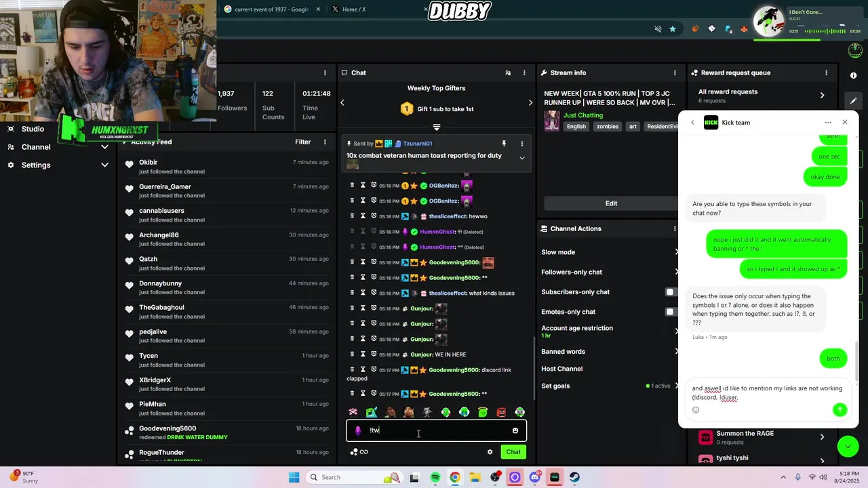Image resolution: width=868 pixels, height=488 pixels.
Task: Send message with green Chat button
Action: [513, 452]
